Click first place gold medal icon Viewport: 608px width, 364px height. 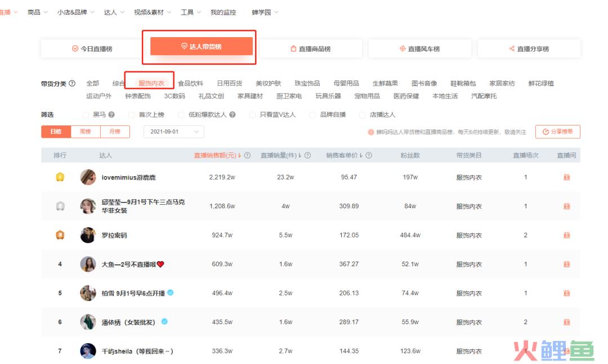coord(60,177)
